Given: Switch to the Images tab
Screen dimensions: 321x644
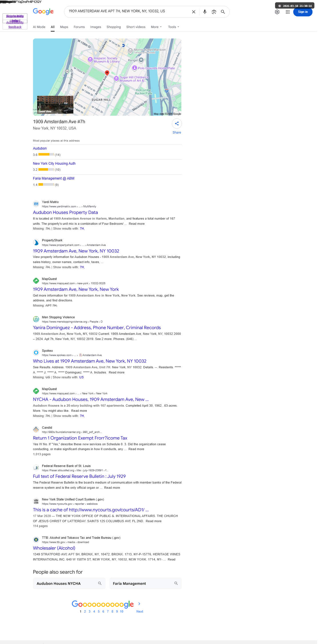Looking at the screenshot, I should coord(96,27).
